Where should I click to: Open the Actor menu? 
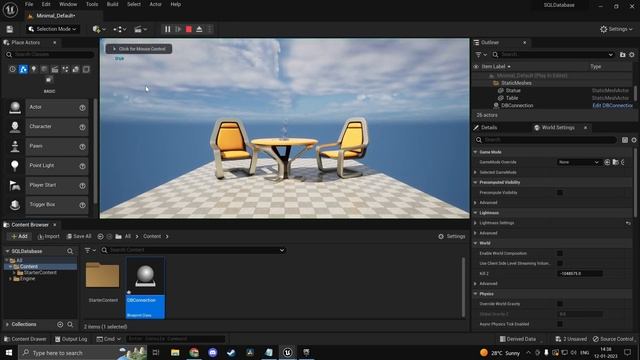click(x=156, y=4)
